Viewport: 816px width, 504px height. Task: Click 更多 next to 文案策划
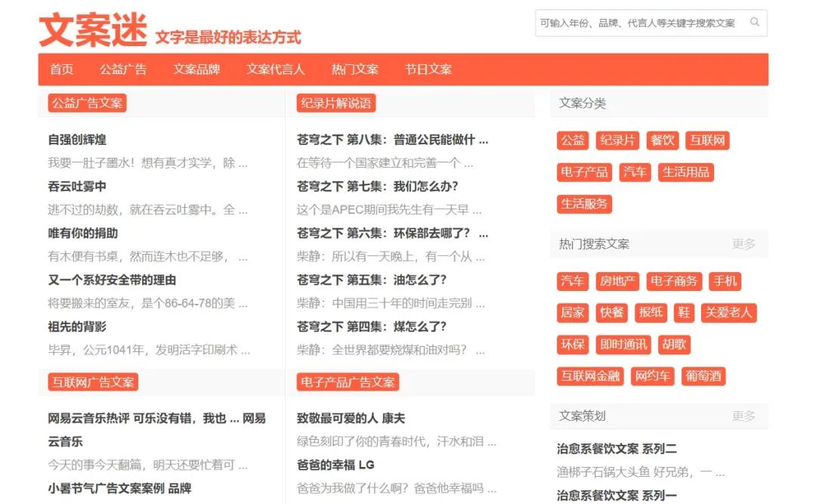click(743, 415)
